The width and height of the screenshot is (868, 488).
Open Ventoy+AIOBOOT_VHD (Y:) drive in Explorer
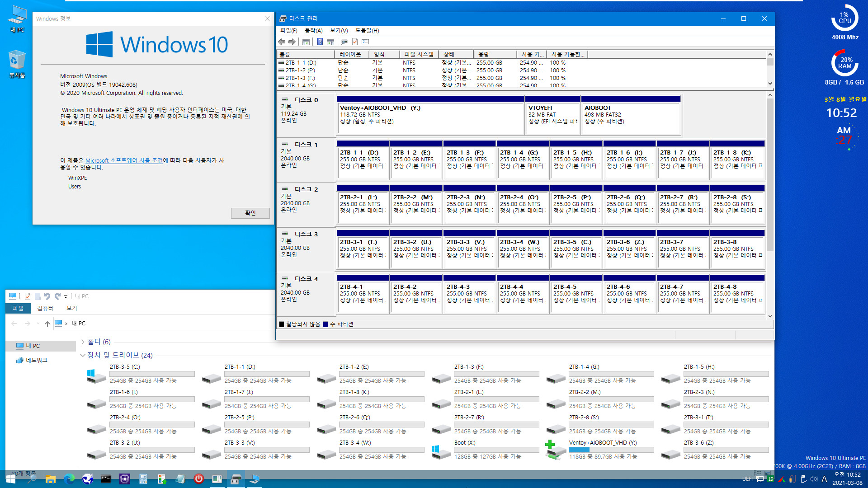[x=600, y=450]
